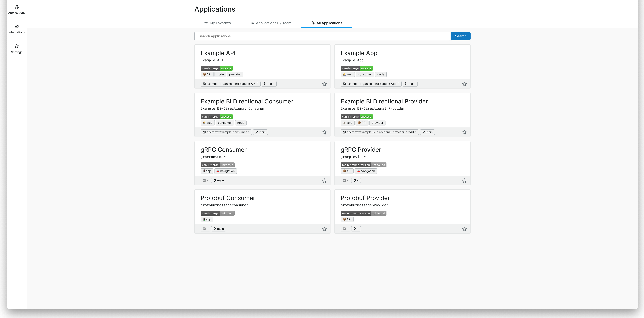Select Applications in the left sidebar
The width and height of the screenshot is (644, 318).
point(17,10)
